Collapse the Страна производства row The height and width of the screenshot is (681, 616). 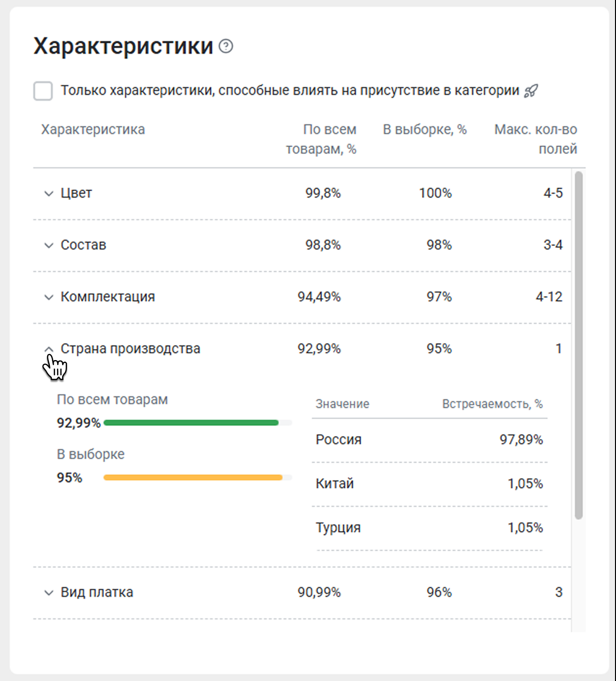(x=49, y=349)
